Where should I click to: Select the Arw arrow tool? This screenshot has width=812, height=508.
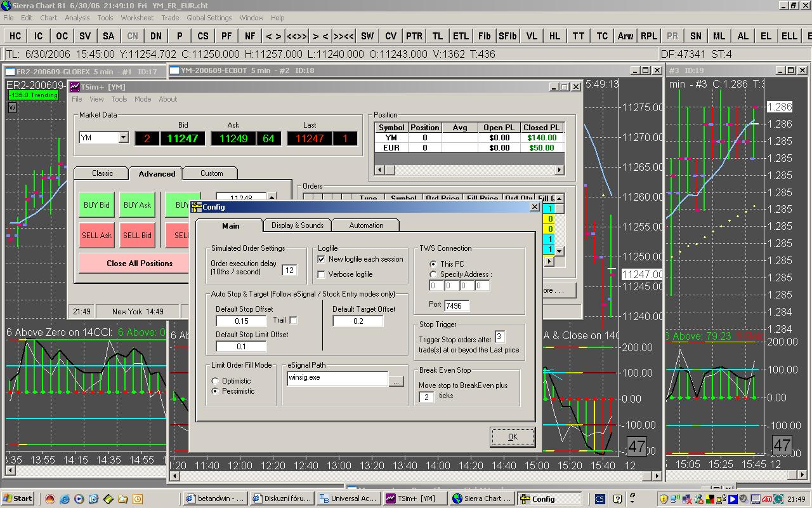[x=625, y=36]
